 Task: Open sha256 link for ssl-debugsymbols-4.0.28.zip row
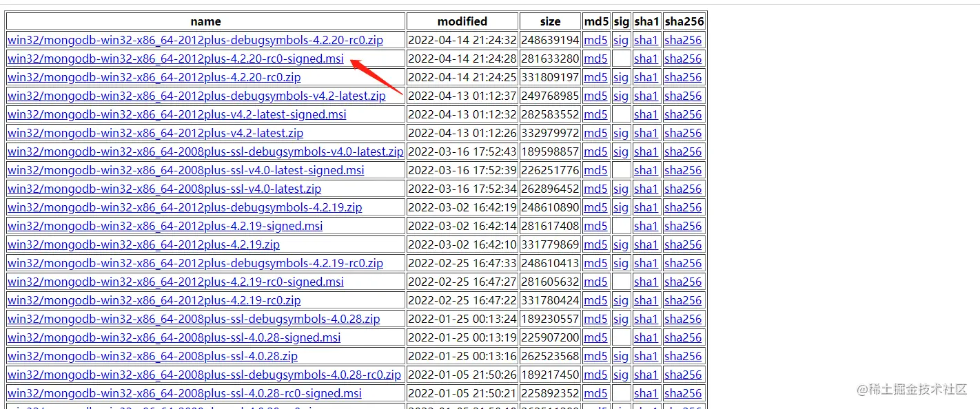click(x=683, y=319)
